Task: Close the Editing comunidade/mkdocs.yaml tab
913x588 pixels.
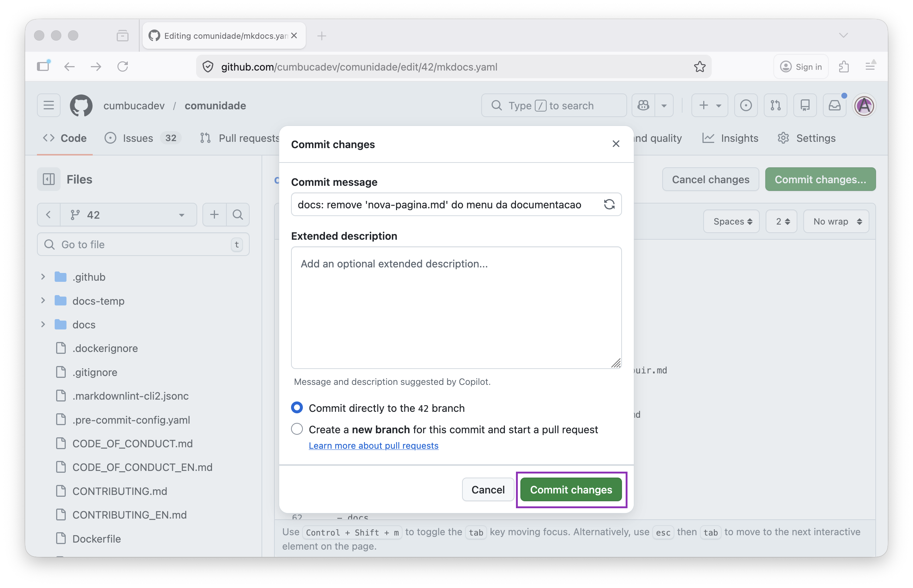Action: [294, 35]
